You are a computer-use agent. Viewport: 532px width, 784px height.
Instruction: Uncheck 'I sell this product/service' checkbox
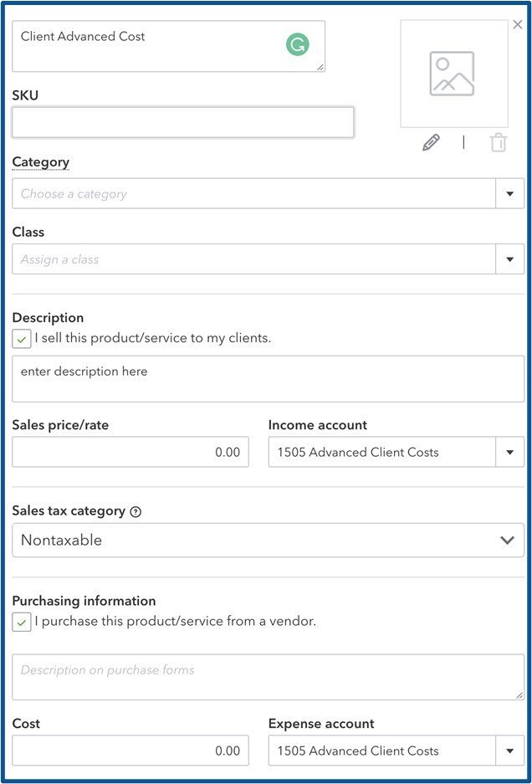(x=22, y=340)
